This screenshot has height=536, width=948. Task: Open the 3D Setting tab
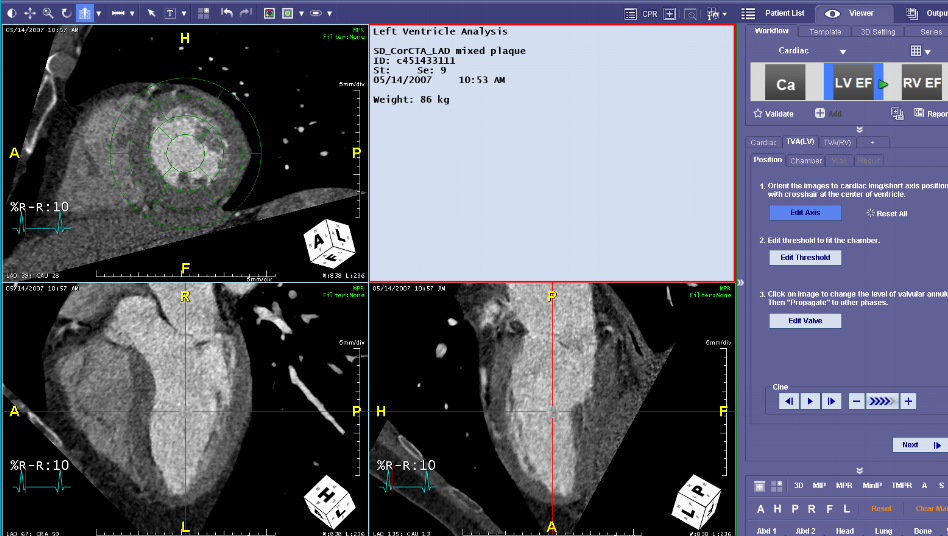coord(877,32)
